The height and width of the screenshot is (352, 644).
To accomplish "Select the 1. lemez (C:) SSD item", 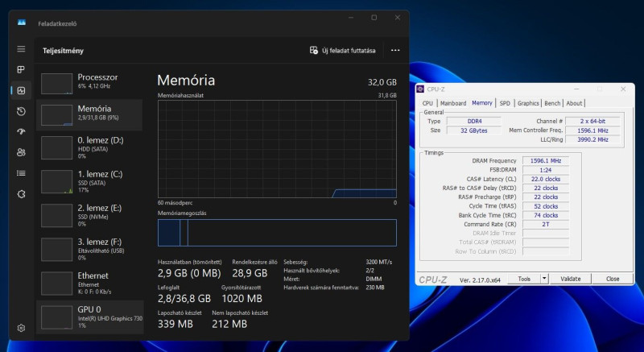I will (x=89, y=181).
